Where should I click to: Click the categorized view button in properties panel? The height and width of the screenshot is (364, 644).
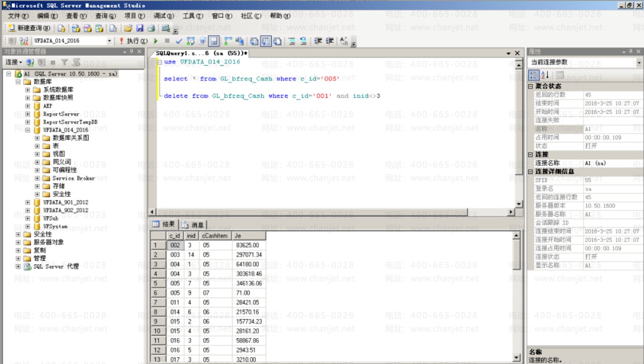[533, 75]
